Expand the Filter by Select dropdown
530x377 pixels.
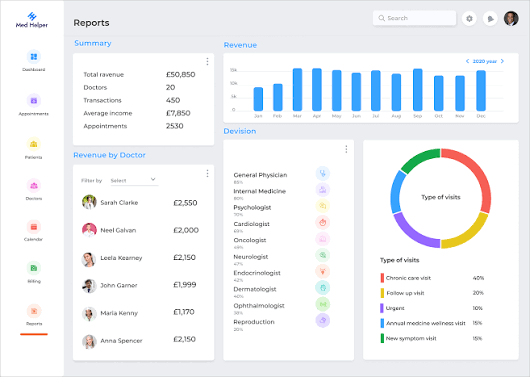[x=134, y=180]
